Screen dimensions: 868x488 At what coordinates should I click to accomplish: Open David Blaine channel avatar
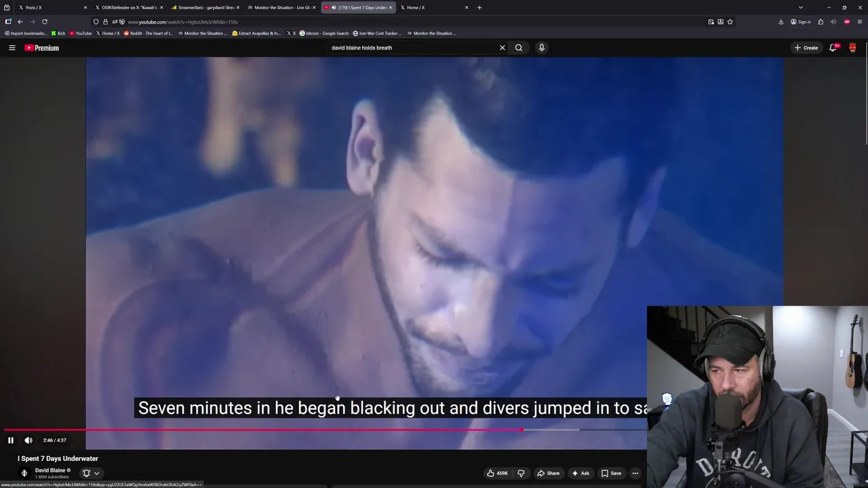point(24,473)
